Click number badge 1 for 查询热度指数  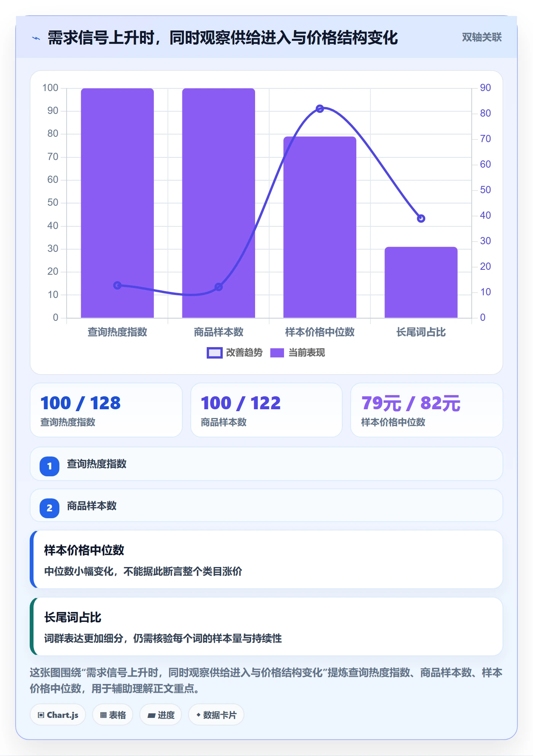(x=49, y=466)
